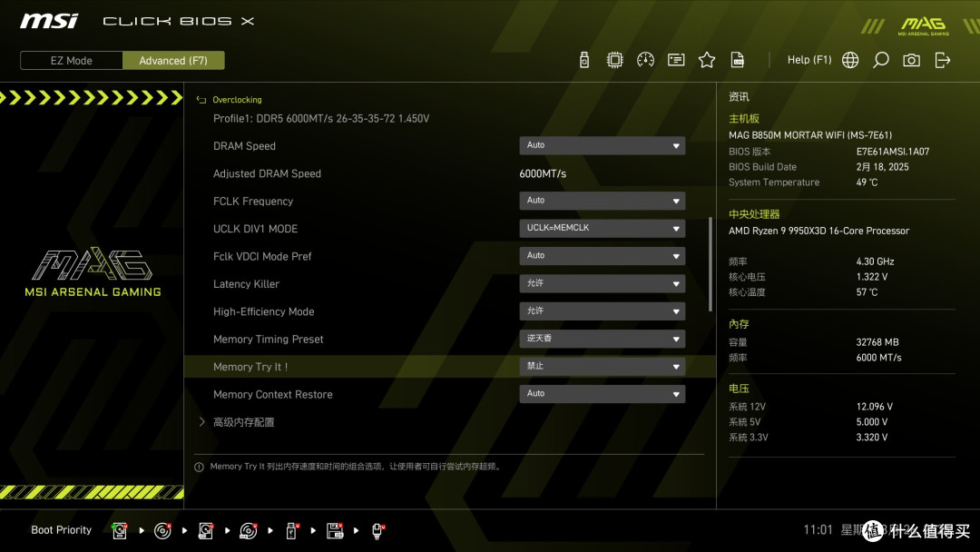Expand the 高级内存配置 submenu
980x552 pixels.
[x=244, y=422]
